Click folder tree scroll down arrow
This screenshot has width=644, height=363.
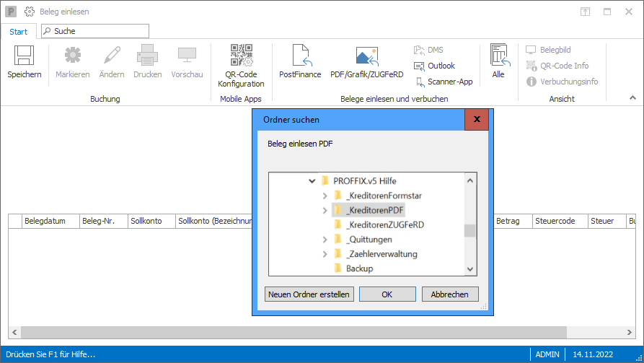point(470,269)
